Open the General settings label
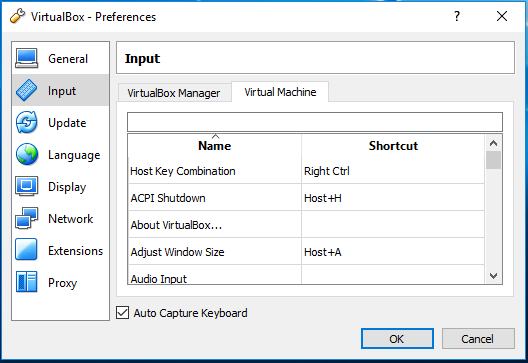 pos(68,59)
